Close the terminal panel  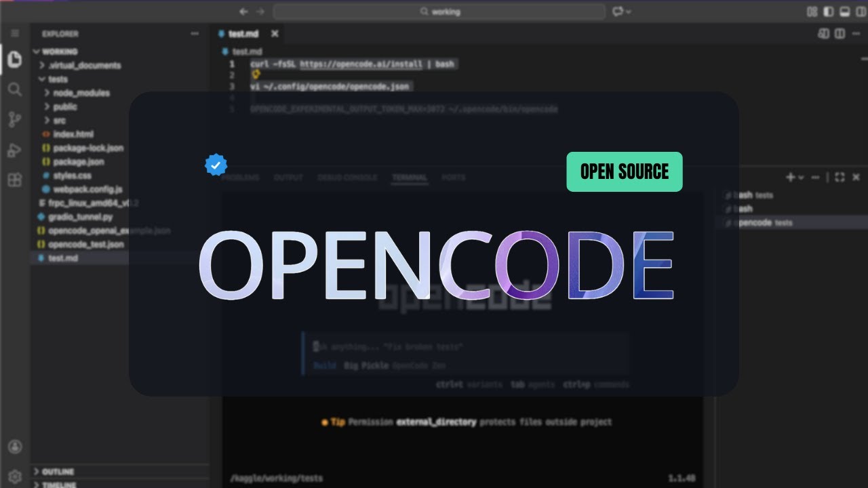pos(855,177)
